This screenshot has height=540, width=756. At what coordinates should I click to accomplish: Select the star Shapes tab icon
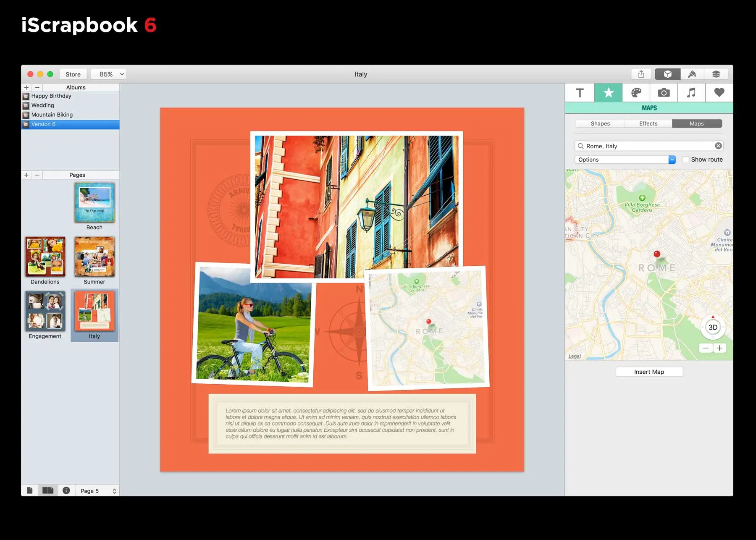click(x=608, y=93)
